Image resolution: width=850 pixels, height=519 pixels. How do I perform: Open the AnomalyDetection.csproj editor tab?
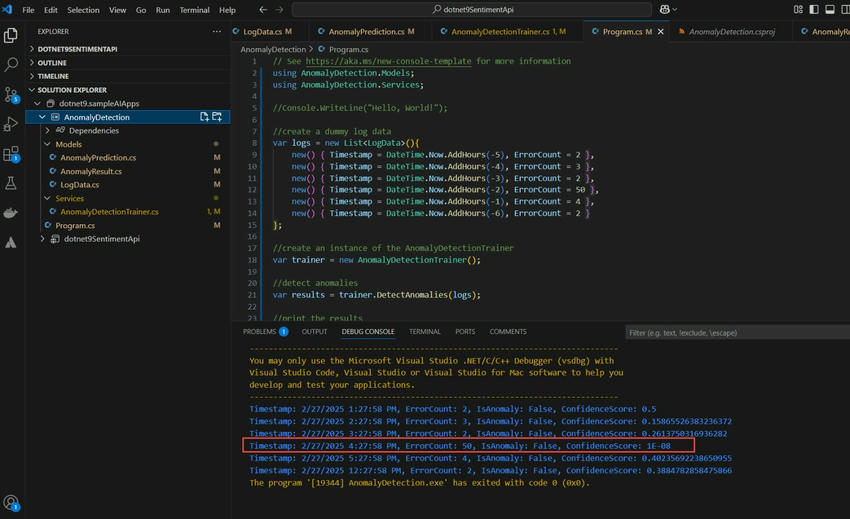[x=731, y=32]
